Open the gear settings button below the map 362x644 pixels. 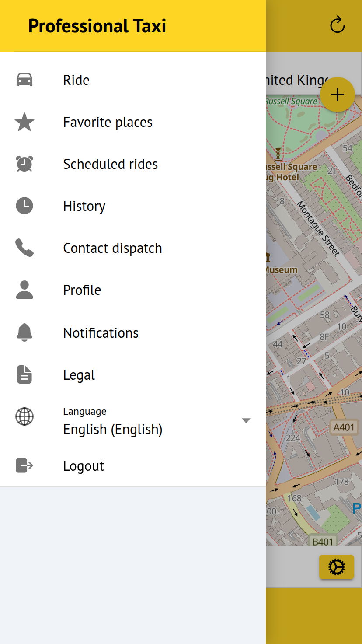pyautogui.click(x=336, y=567)
